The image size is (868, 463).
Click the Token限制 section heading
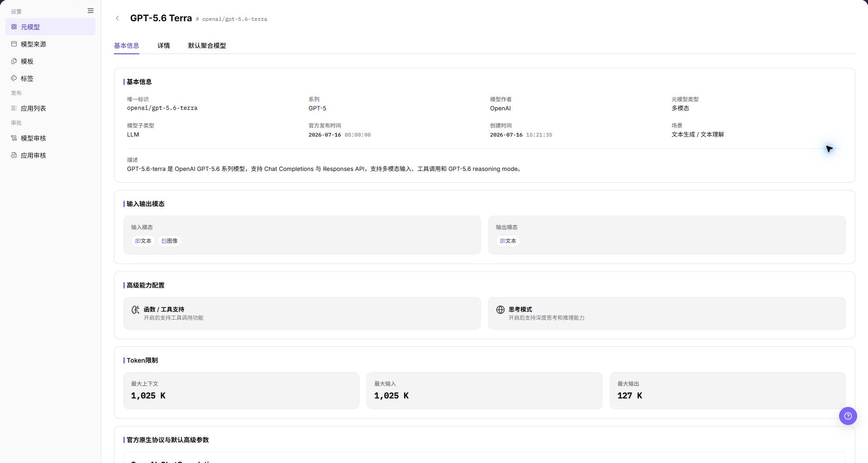(142, 360)
